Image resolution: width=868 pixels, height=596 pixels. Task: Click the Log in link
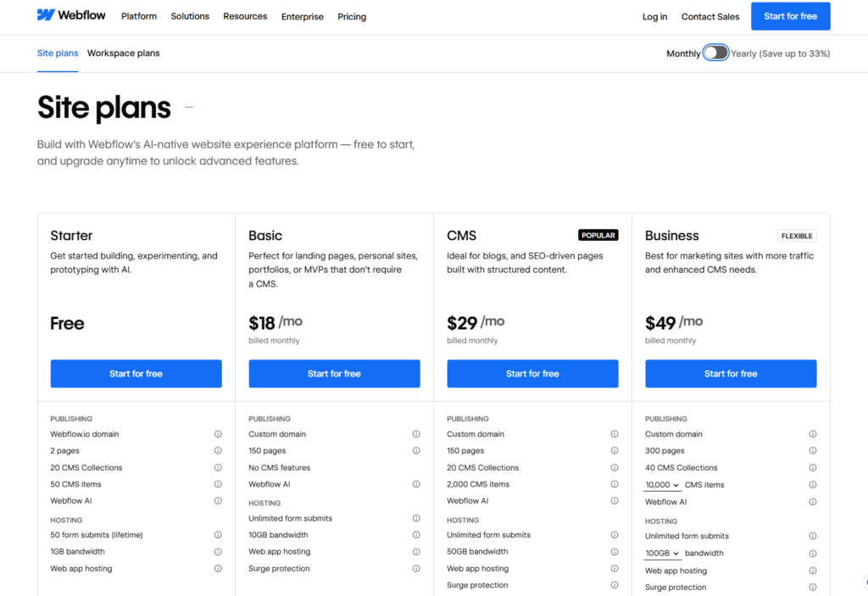click(655, 17)
